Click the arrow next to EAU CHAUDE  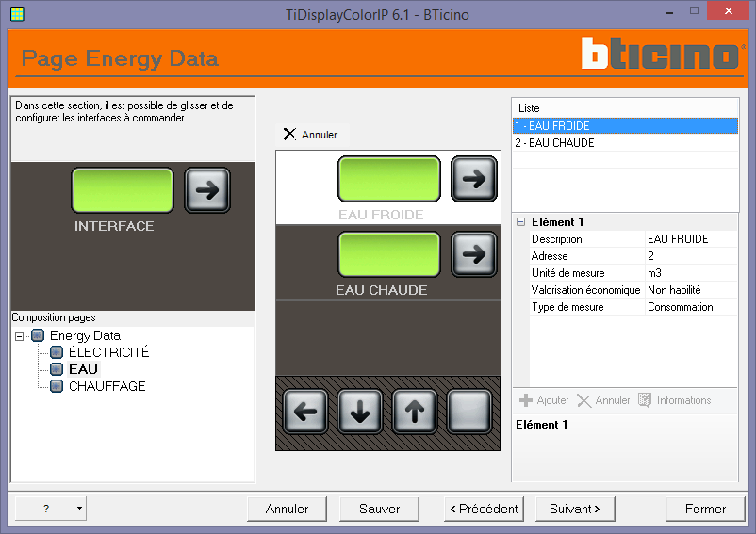(474, 254)
